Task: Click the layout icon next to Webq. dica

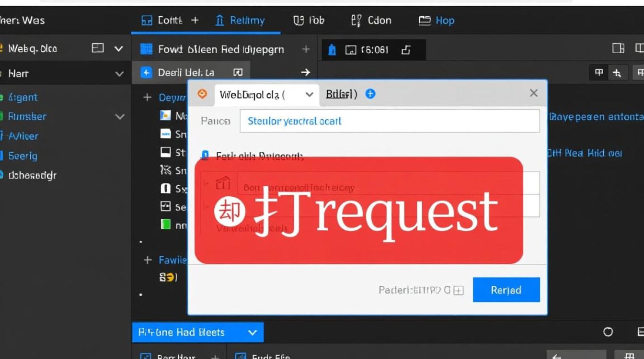Action: pyautogui.click(x=98, y=48)
